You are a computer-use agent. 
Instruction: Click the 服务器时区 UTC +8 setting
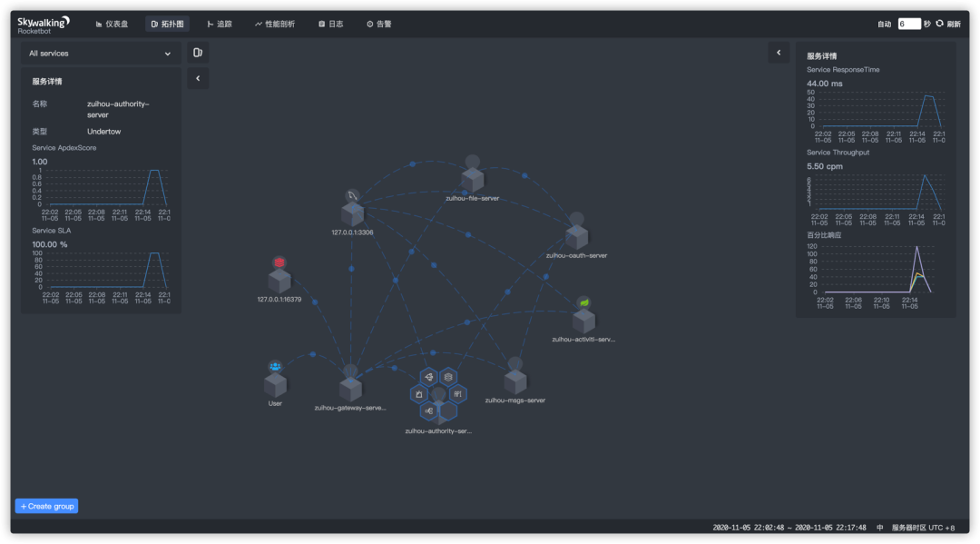pos(923,528)
